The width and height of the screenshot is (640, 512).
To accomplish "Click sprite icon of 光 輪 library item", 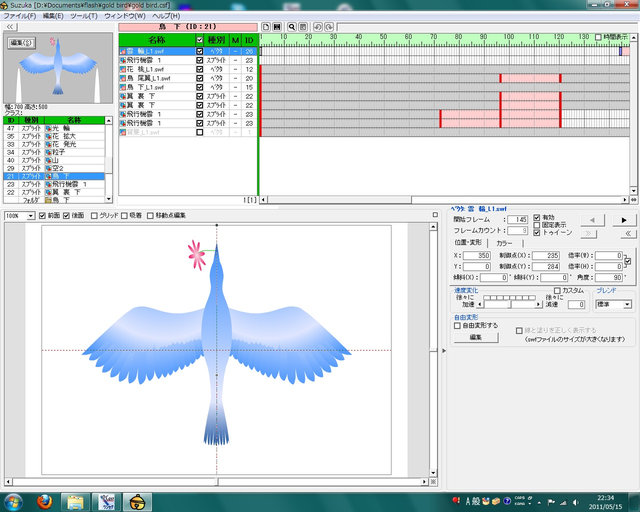I will click(48, 128).
